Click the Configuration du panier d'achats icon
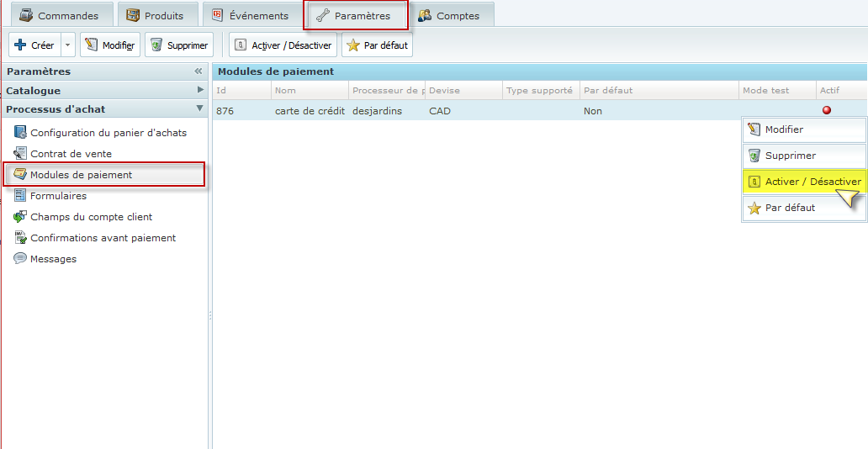Screen dimensions: 868x449 point(20,132)
